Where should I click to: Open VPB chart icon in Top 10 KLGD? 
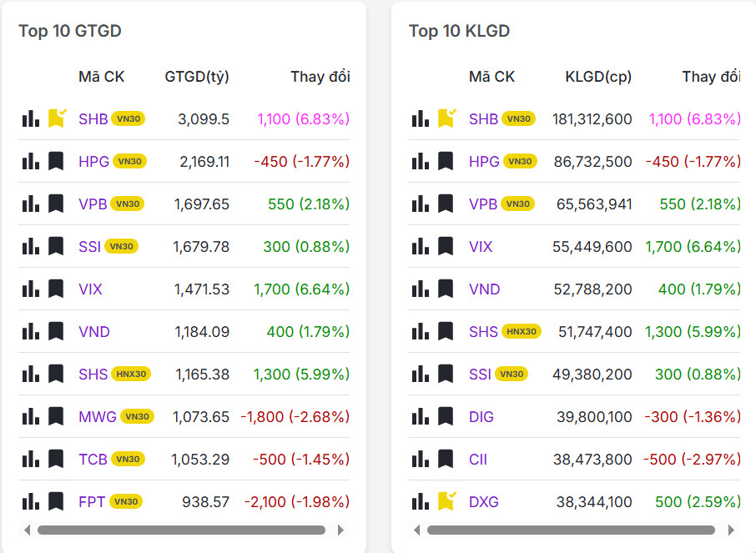pos(421,204)
